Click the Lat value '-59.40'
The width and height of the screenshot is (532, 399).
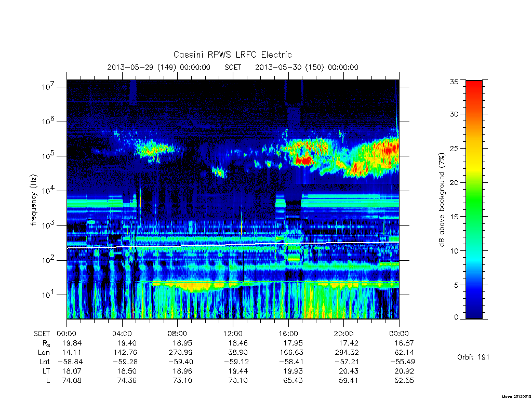[x=180, y=362]
